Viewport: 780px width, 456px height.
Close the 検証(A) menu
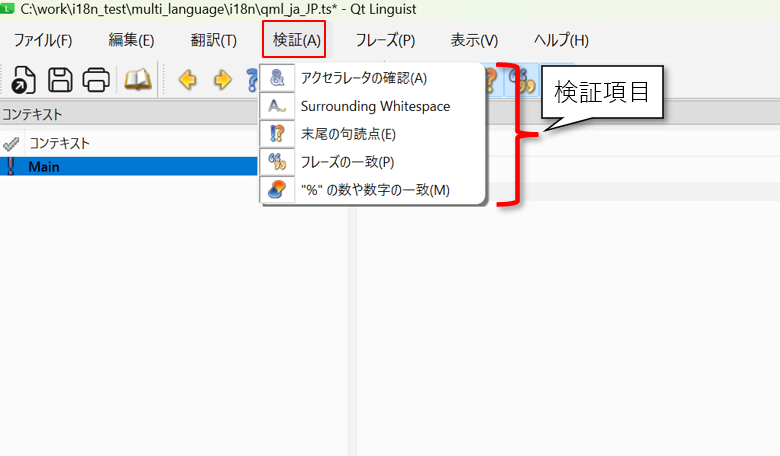click(x=297, y=40)
